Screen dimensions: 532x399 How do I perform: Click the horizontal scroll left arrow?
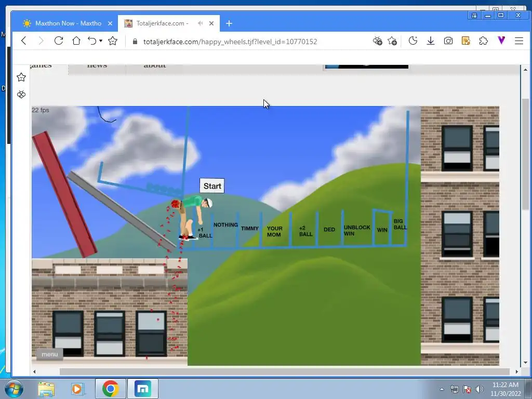tap(34, 372)
